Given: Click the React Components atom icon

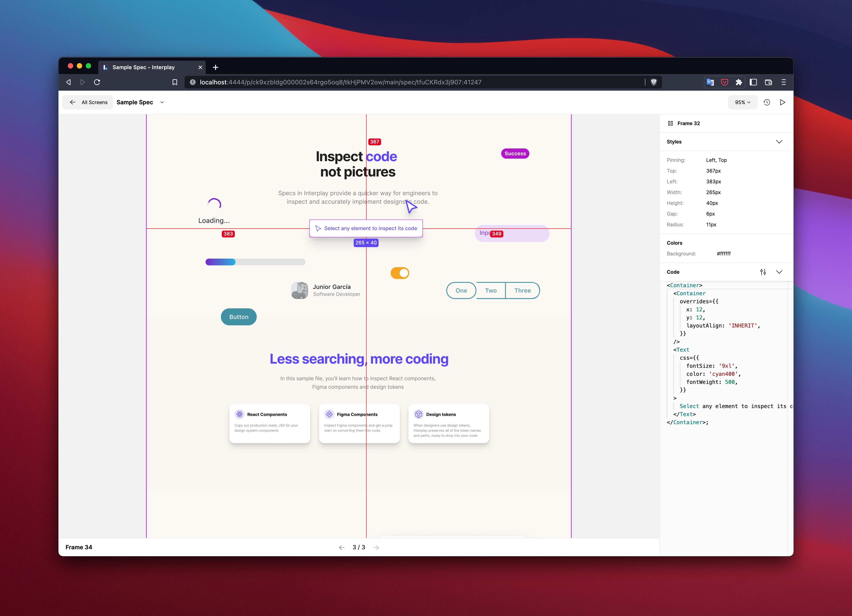Looking at the screenshot, I should click(240, 414).
